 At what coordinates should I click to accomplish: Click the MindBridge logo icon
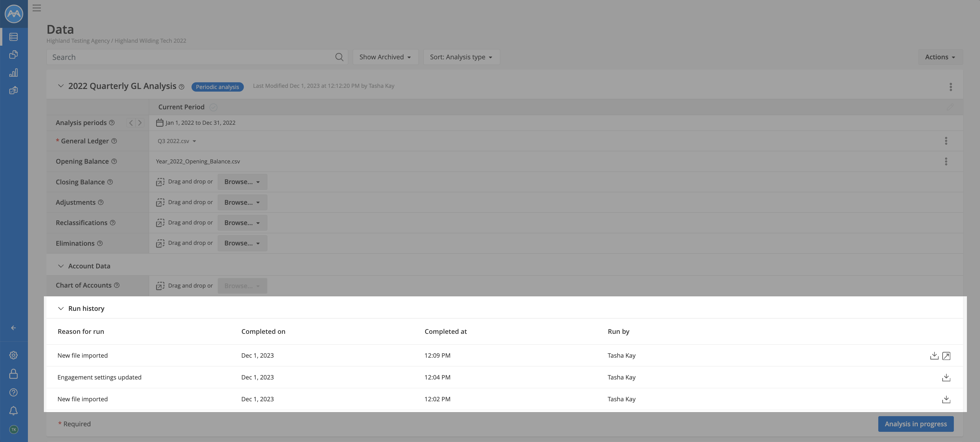14,14
